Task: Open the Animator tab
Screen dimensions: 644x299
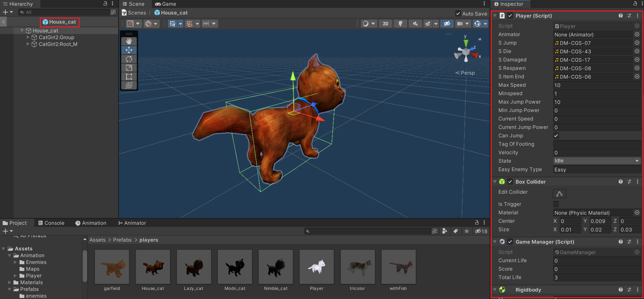Action: point(132,223)
